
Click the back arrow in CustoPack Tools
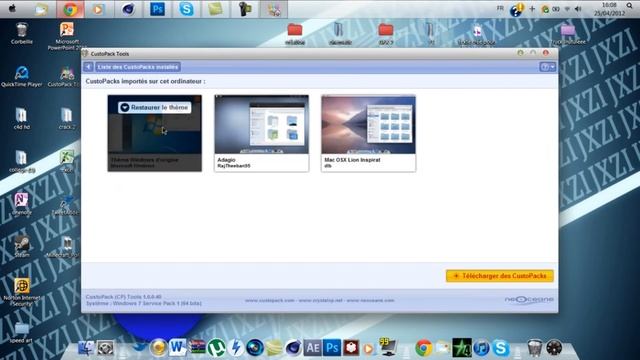(x=88, y=67)
